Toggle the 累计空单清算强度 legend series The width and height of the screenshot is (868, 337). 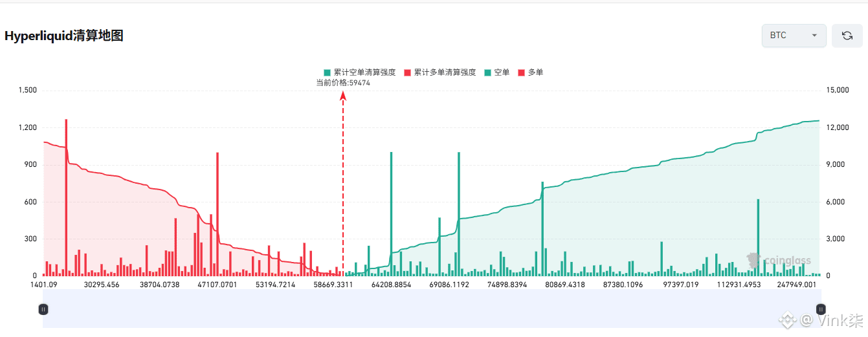(x=359, y=72)
